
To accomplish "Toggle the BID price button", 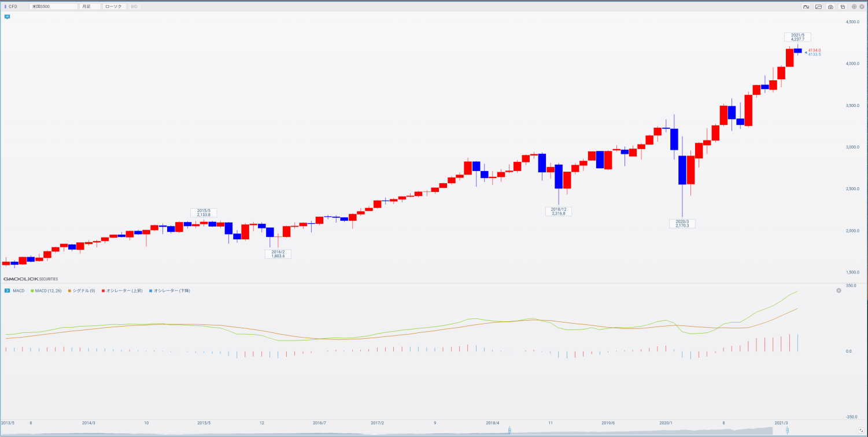I will tap(134, 6).
